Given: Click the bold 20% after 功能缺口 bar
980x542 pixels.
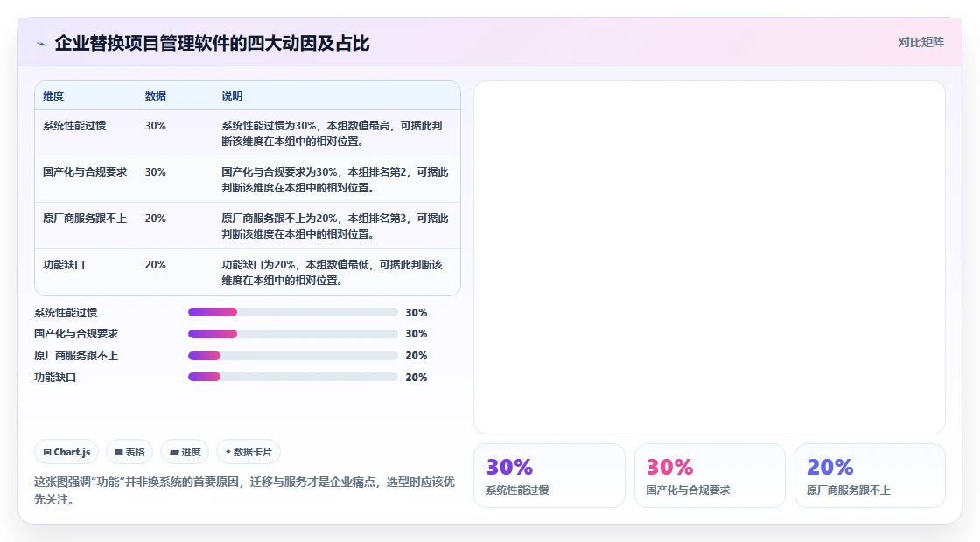Looking at the screenshot, I should 416,377.
